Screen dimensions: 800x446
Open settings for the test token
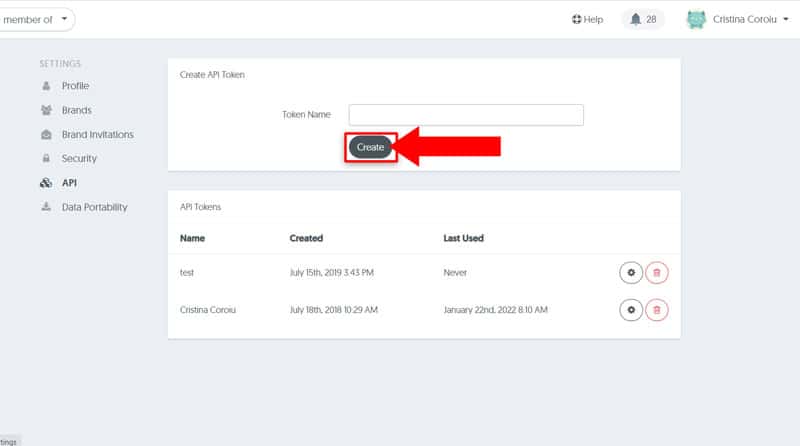pyautogui.click(x=631, y=272)
